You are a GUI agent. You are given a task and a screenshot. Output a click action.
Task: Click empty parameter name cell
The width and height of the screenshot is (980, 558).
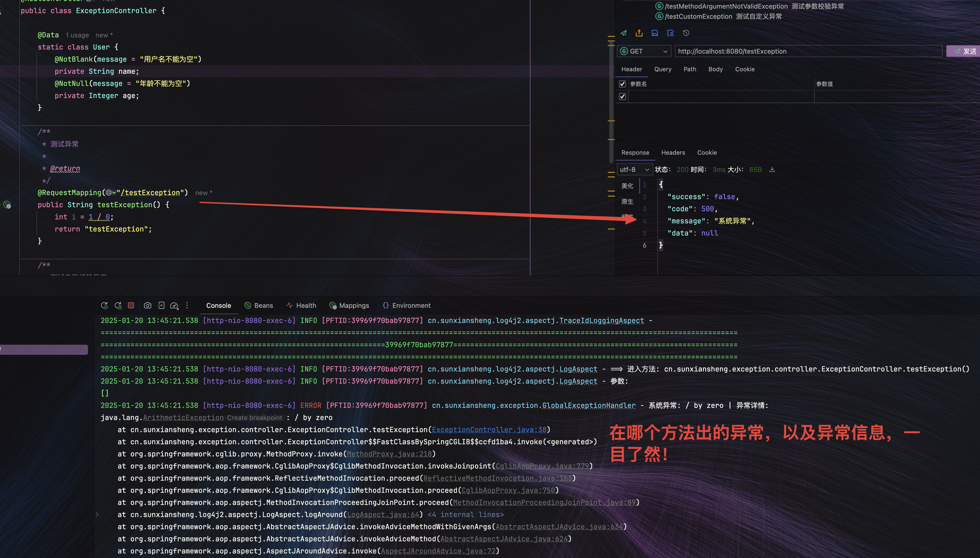point(721,97)
